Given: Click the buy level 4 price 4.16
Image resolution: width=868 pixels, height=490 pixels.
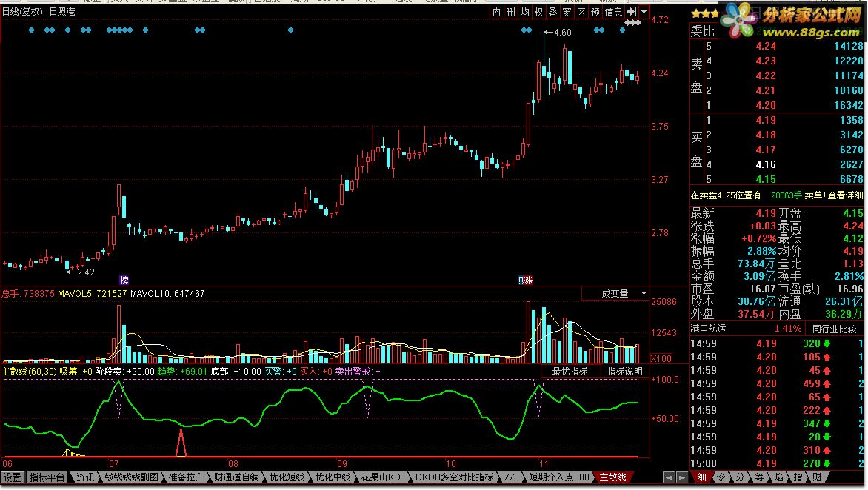Looking at the screenshot, I should click(x=766, y=164).
